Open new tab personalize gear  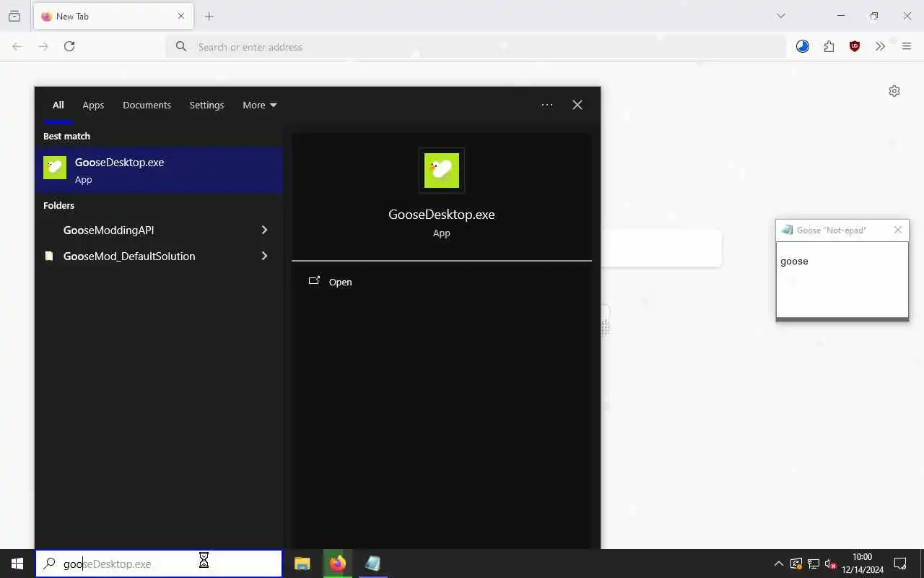click(894, 91)
